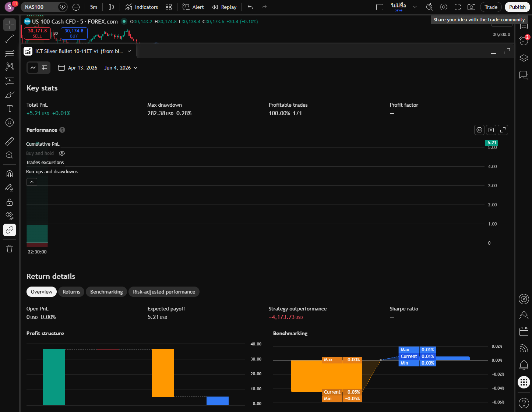Open Performance help question mark
532x412 pixels.
pyautogui.click(x=62, y=130)
